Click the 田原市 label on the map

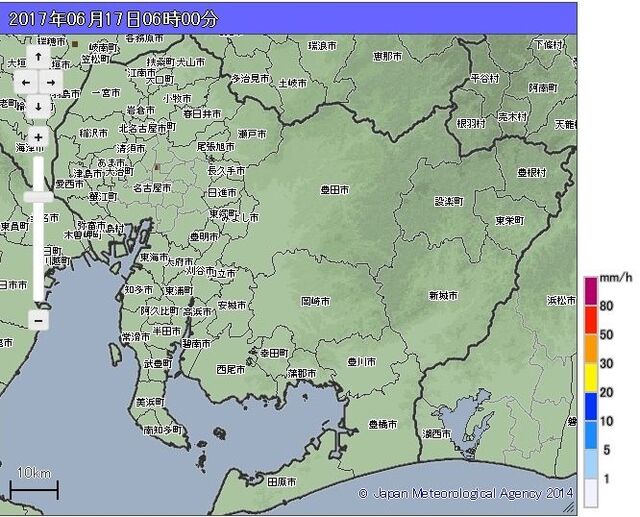tap(282, 482)
